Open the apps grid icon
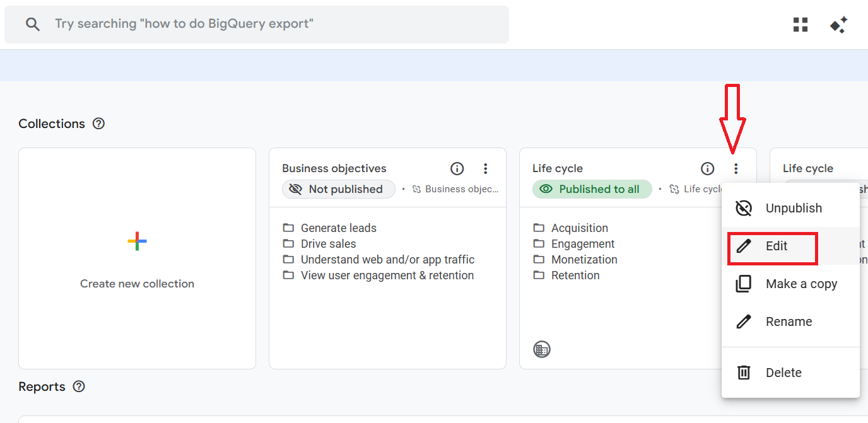The image size is (868, 423). (x=801, y=25)
